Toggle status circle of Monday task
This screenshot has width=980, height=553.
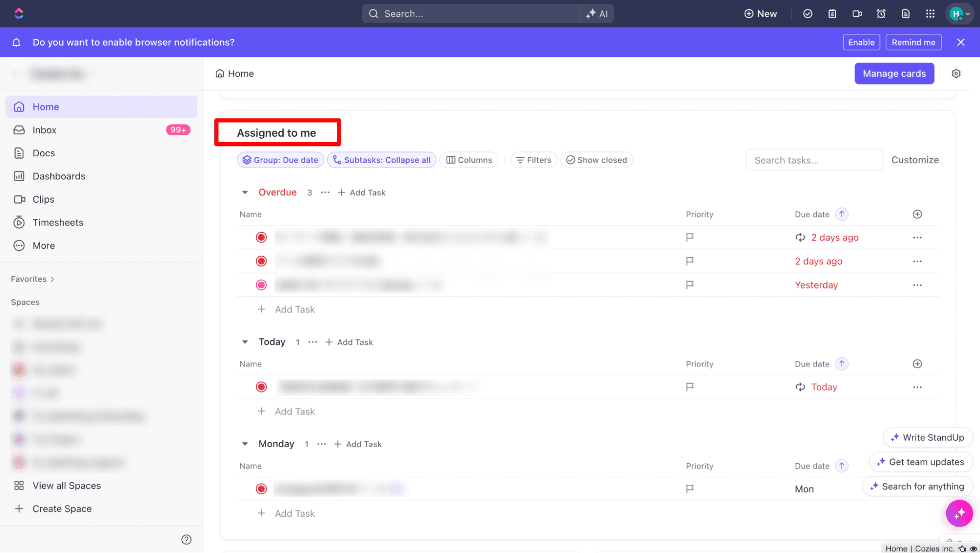tap(261, 489)
